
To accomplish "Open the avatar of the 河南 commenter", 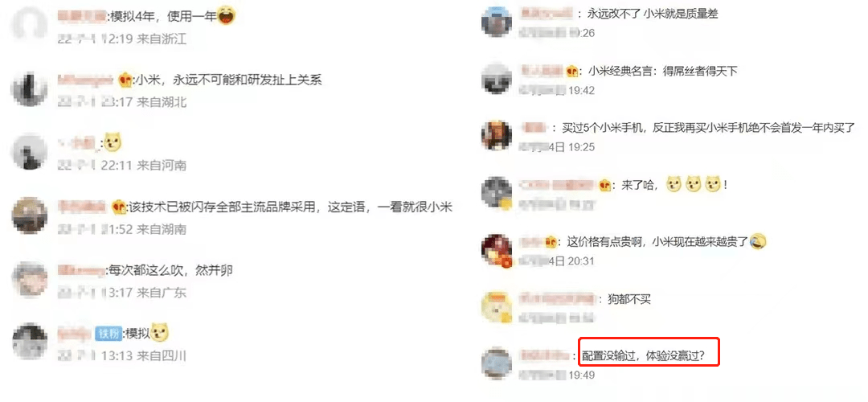I will pos(30,151).
